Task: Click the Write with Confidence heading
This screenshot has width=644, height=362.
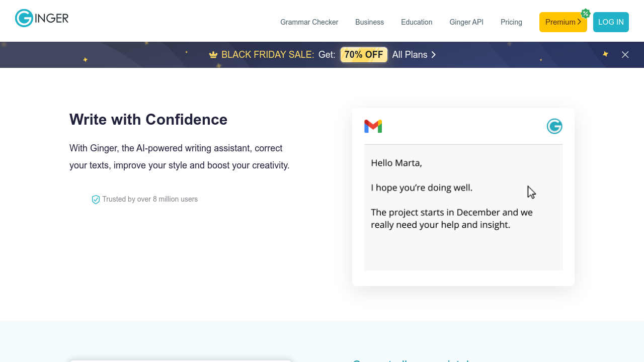Action: tap(148, 120)
